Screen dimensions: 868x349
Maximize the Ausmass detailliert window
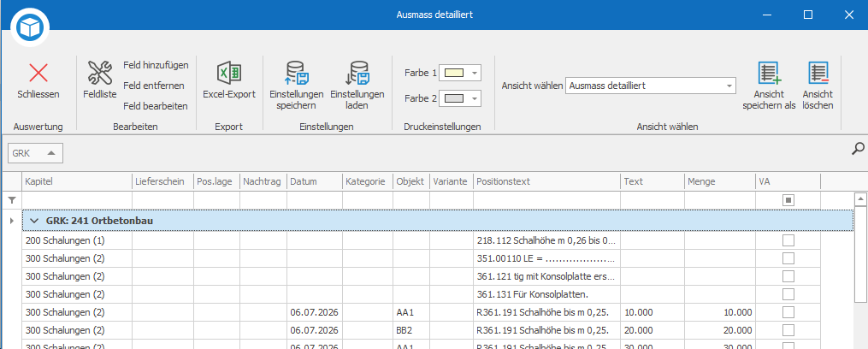(807, 15)
